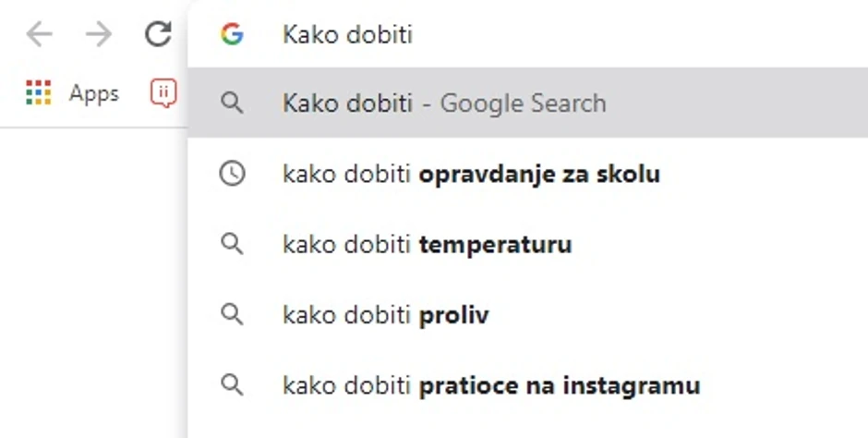
Task: Click the Google logo in address bar
Action: (x=232, y=35)
